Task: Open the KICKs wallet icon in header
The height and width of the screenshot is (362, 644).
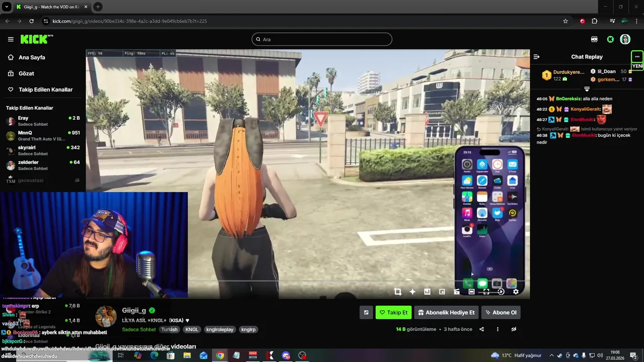Action: (x=594, y=39)
